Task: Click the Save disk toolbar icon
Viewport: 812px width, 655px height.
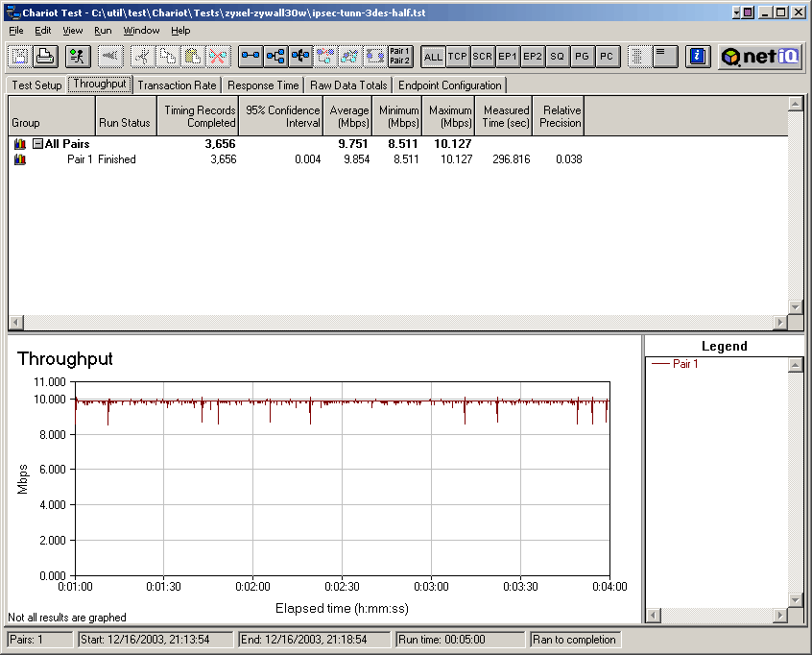Action: (20, 57)
